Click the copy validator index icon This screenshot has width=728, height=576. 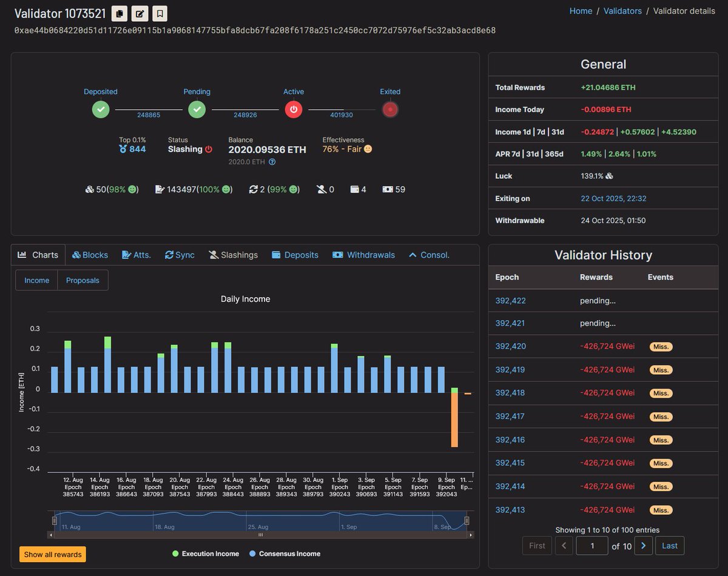120,13
